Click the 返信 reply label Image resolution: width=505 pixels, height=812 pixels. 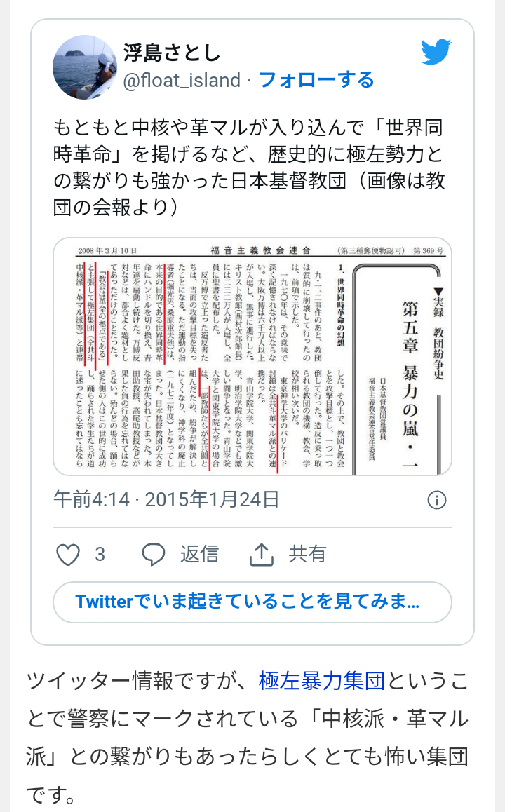(199, 554)
